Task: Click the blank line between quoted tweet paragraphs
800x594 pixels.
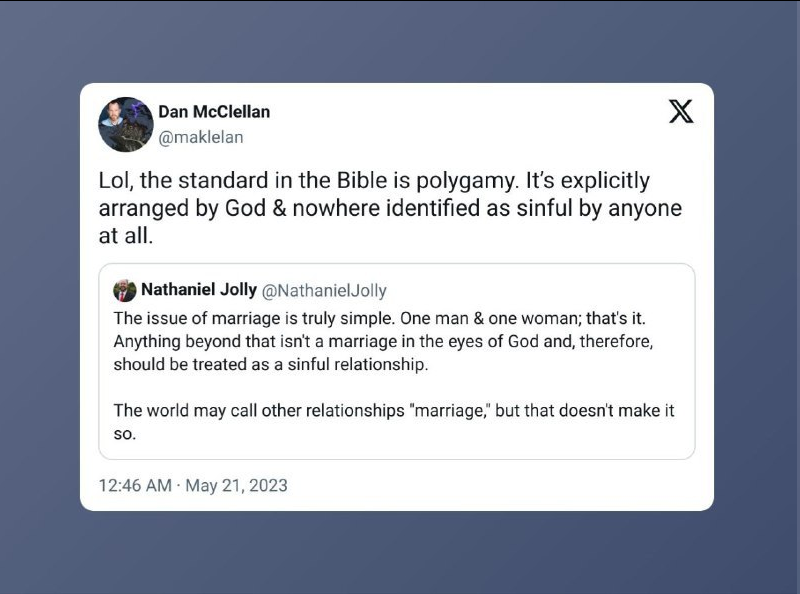Action: [x=396, y=387]
